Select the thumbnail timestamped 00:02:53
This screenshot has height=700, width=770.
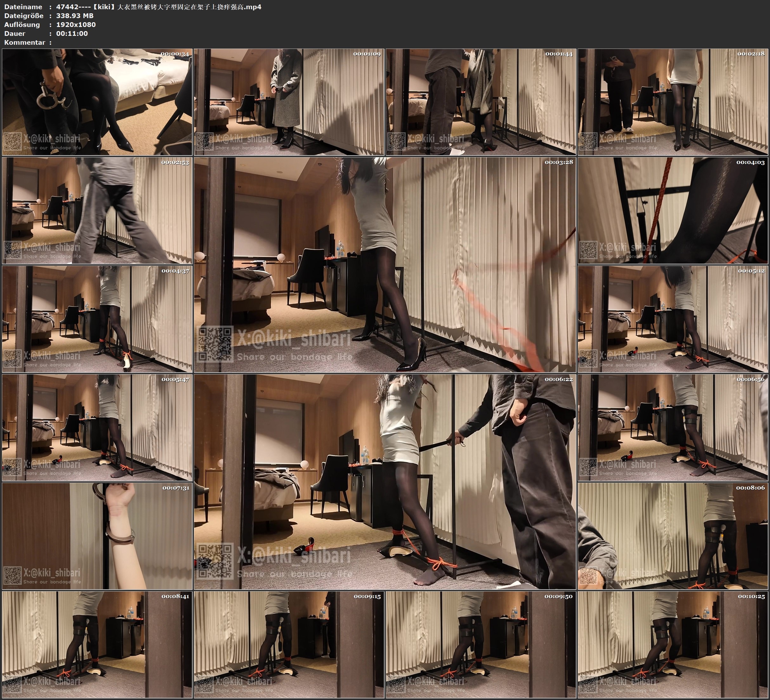click(x=97, y=210)
